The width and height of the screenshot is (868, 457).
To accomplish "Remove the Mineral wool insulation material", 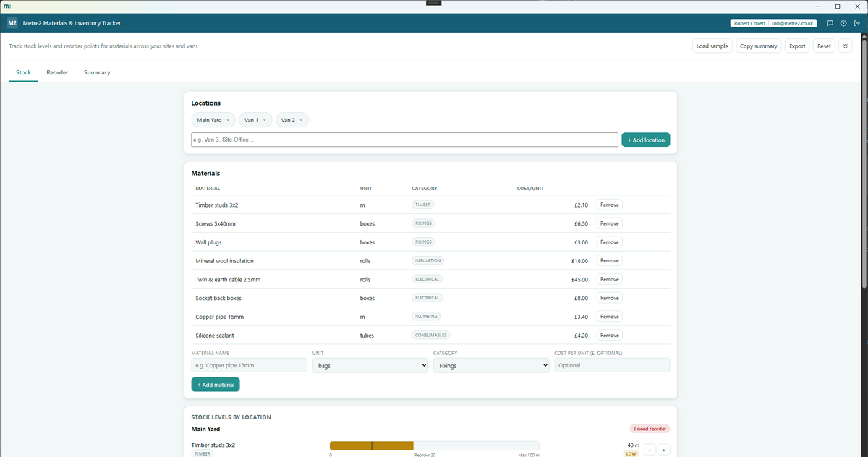I will tap(610, 260).
